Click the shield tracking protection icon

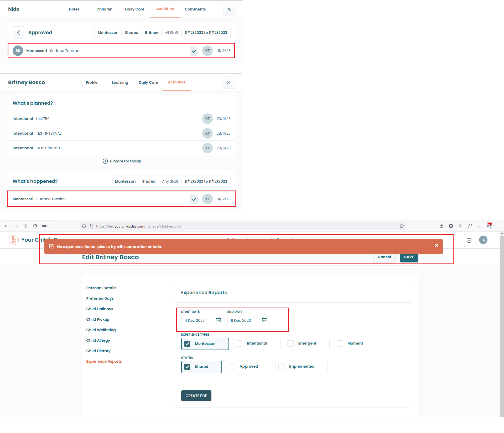point(84,226)
